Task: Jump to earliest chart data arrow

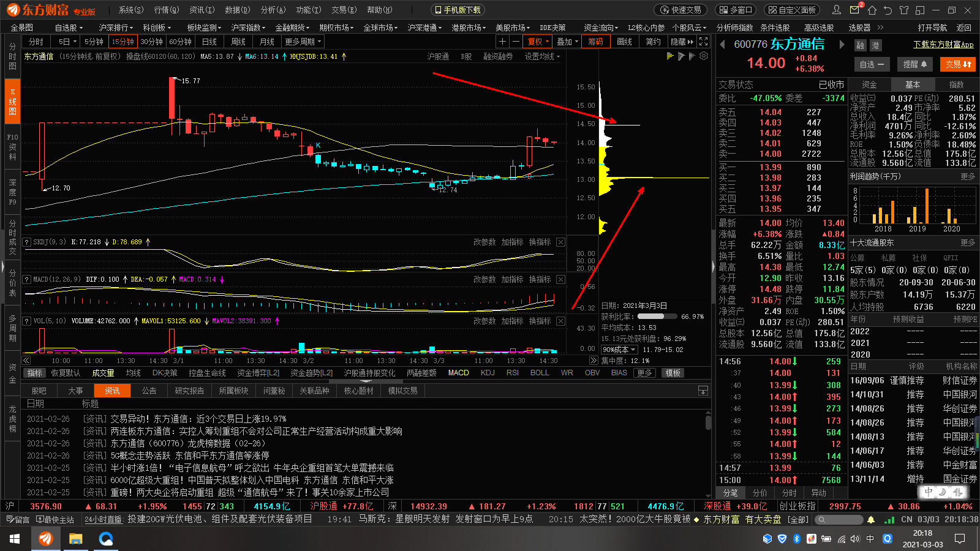Action: 26,361
